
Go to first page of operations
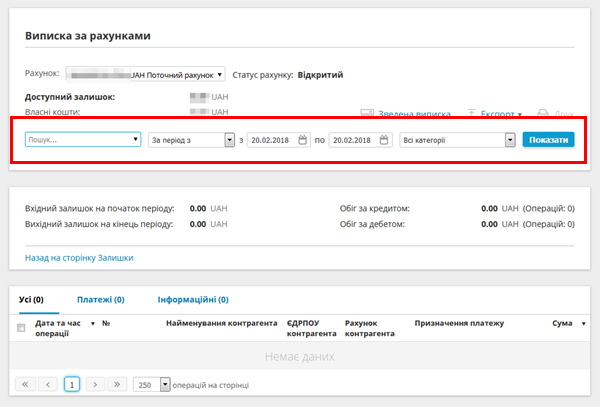tap(25, 384)
